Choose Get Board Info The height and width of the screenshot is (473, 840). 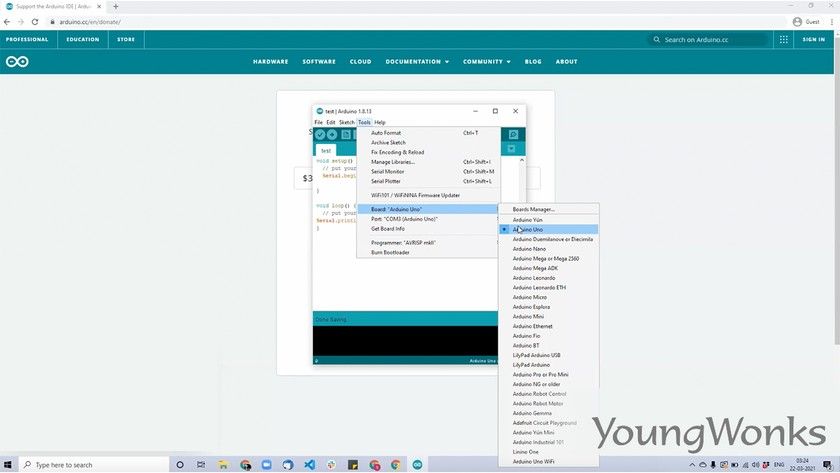[x=428, y=229]
